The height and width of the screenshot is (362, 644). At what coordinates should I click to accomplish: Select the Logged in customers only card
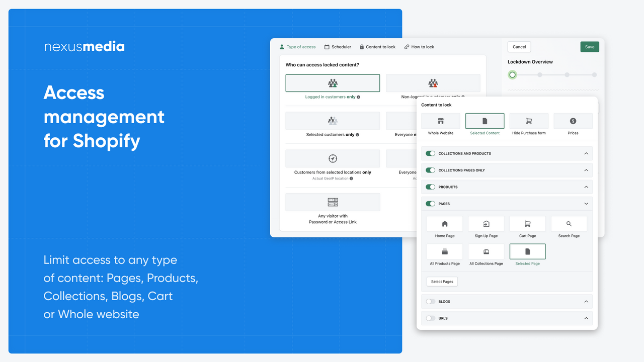click(x=333, y=83)
